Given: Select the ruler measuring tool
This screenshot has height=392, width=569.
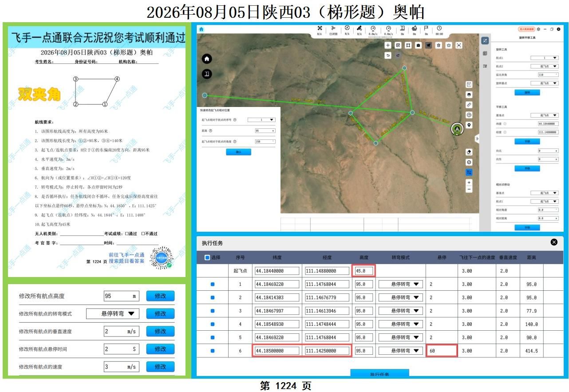Looking at the screenshot, I should [469, 105].
